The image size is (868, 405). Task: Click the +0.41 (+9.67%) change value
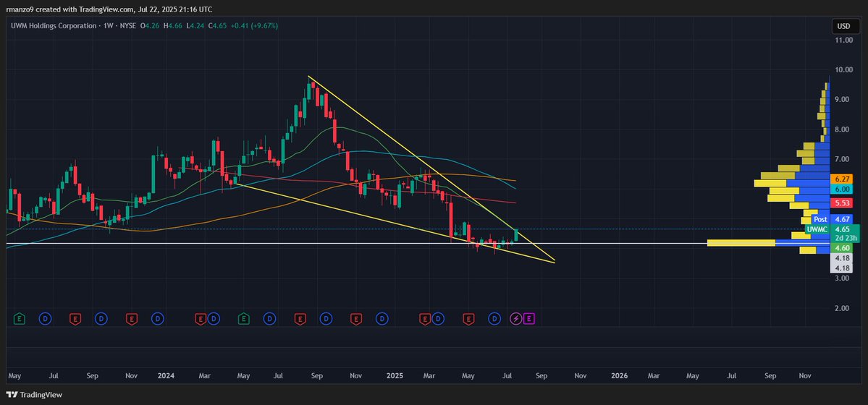point(254,25)
